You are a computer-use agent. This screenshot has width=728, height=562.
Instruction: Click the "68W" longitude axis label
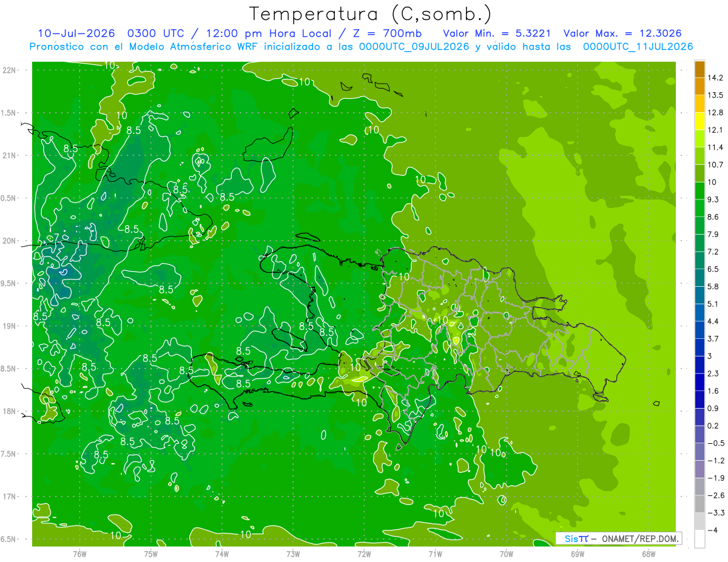649,555
